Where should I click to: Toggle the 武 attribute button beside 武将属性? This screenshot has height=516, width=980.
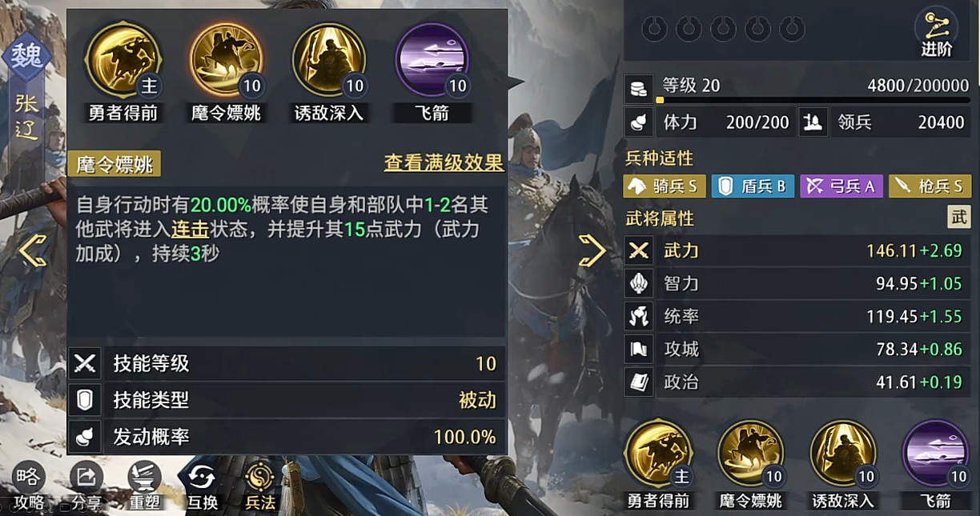point(958,218)
